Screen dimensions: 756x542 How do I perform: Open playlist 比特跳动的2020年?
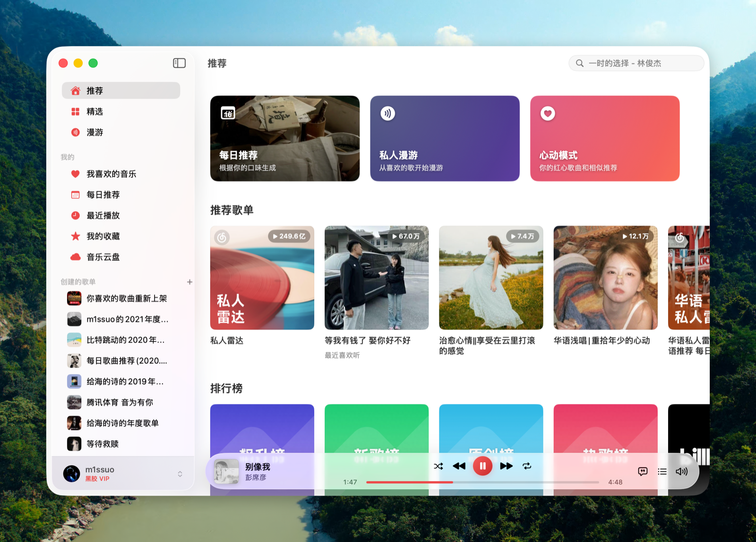(121, 340)
